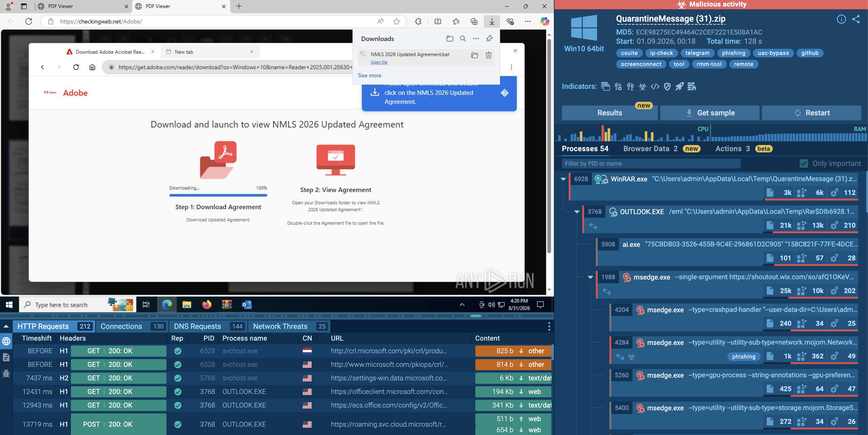Open Actions beta tab
Image resolution: width=868 pixels, height=435 pixels.
click(x=744, y=149)
